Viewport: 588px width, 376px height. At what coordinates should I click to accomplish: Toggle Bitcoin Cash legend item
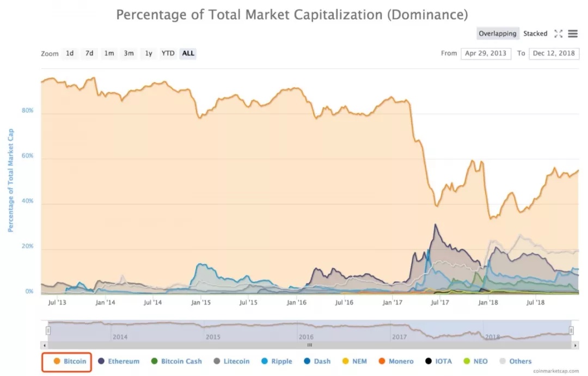point(176,361)
